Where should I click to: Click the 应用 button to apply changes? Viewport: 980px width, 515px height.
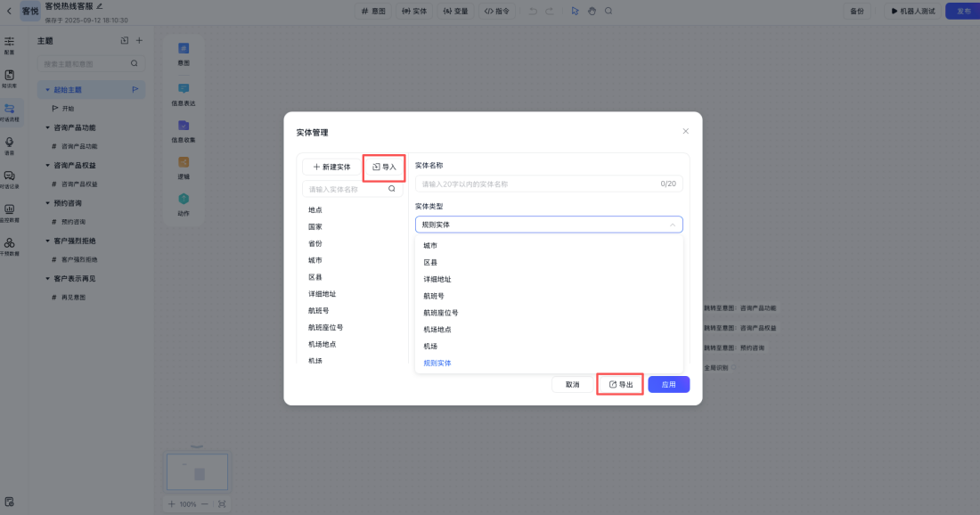pos(667,384)
